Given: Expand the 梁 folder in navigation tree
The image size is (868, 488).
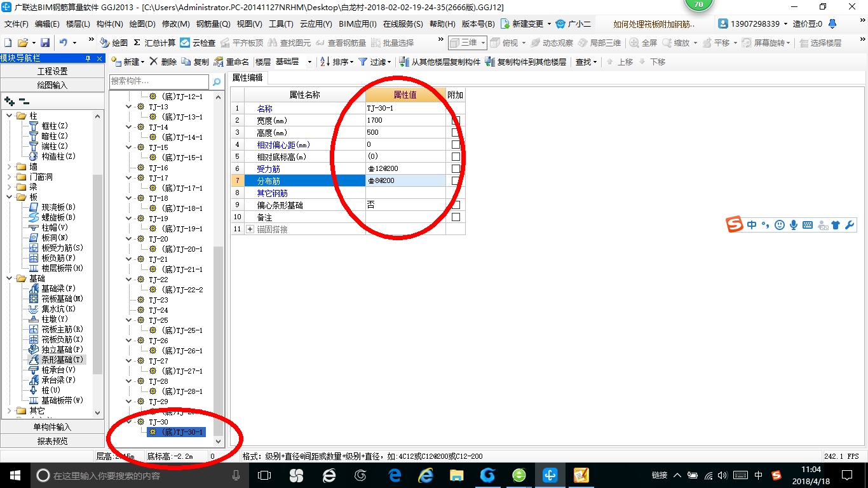Looking at the screenshot, I should coord(10,187).
